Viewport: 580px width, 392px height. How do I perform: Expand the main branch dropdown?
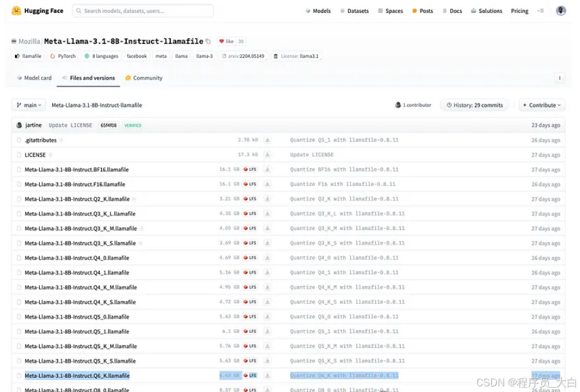(29, 105)
